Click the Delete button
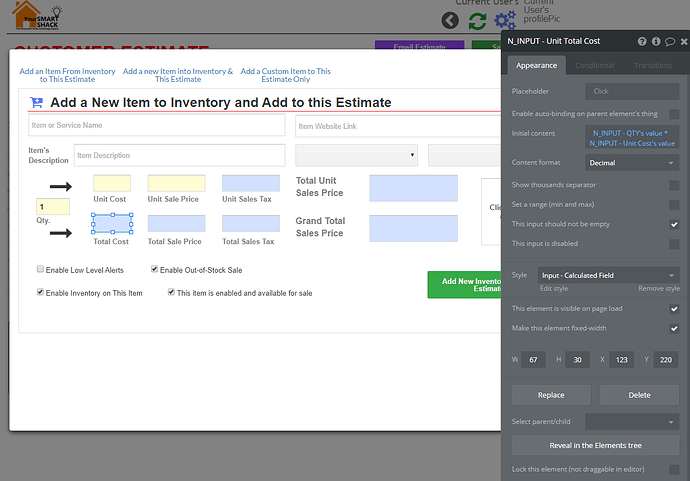Screen dimensions: 690x481 pyautogui.click(x=639, y=395)
